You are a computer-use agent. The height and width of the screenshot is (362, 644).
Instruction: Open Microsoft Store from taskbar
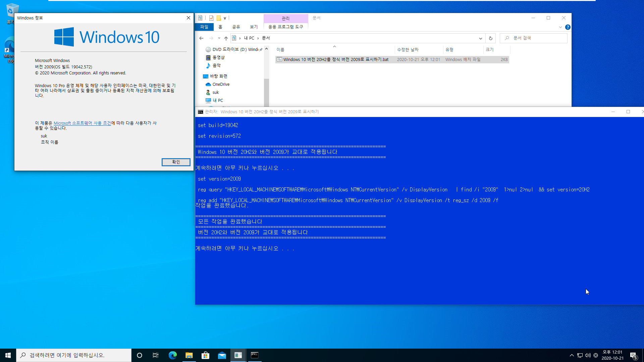click(x=205, y=355)
